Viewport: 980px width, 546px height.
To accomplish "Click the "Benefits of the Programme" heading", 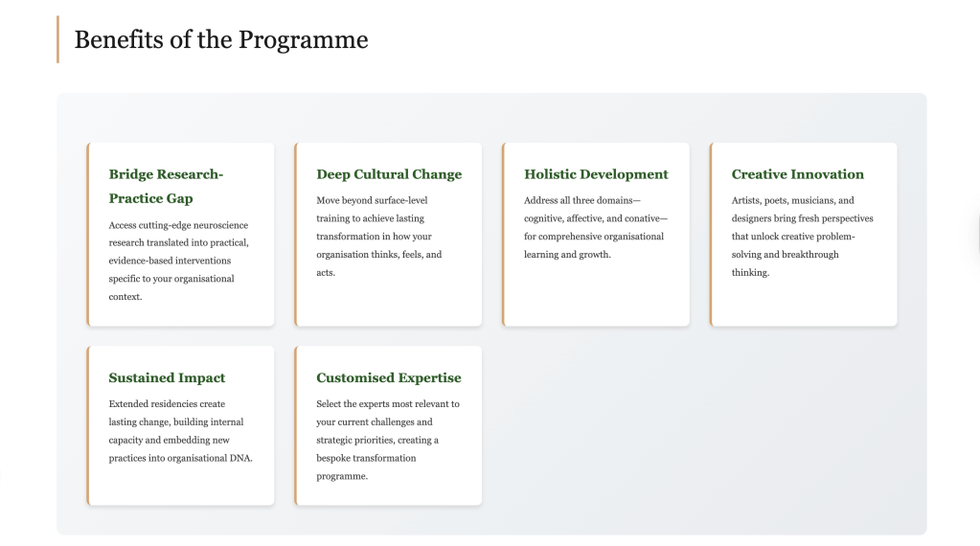I will coord(220,39).
